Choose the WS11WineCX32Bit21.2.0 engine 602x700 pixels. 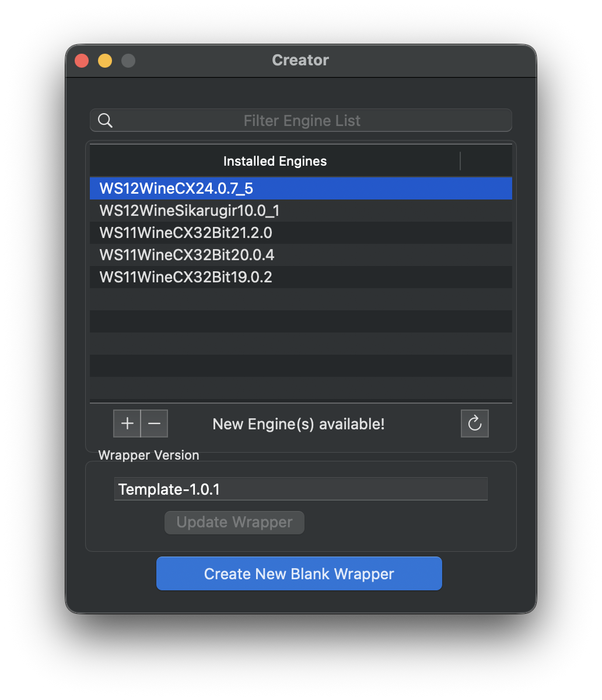[x=185, y=233]
